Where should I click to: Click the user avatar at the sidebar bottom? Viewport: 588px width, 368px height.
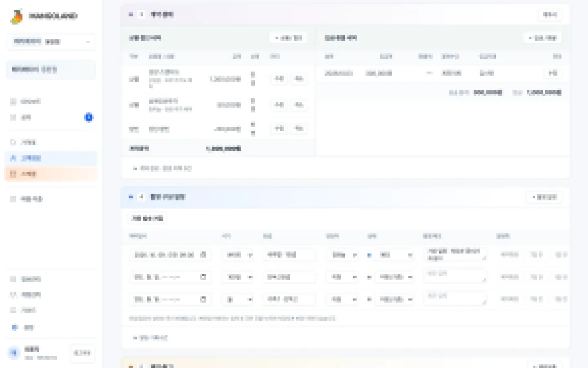14,352
